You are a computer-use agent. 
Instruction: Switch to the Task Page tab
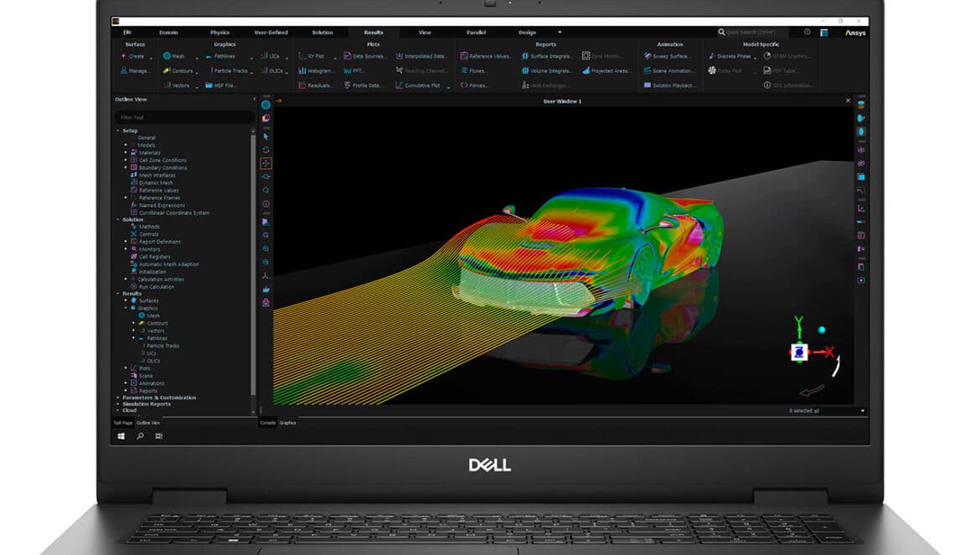(123, 423)
